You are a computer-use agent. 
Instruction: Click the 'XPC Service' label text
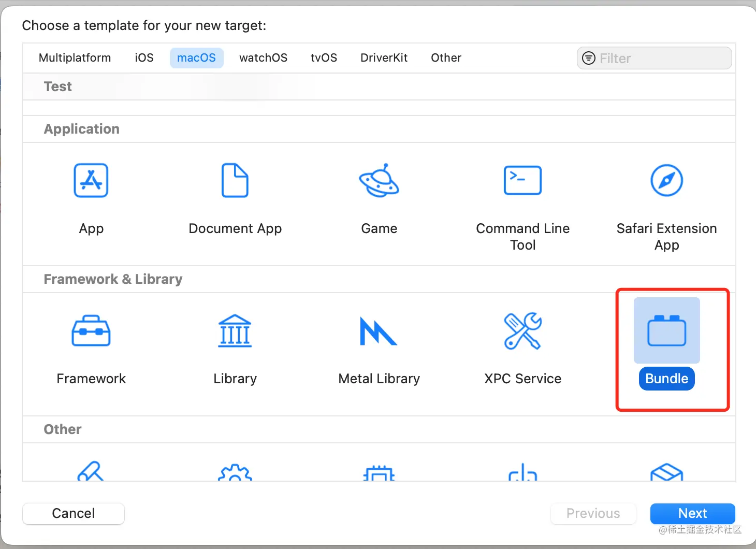click(x=523, y=379)
